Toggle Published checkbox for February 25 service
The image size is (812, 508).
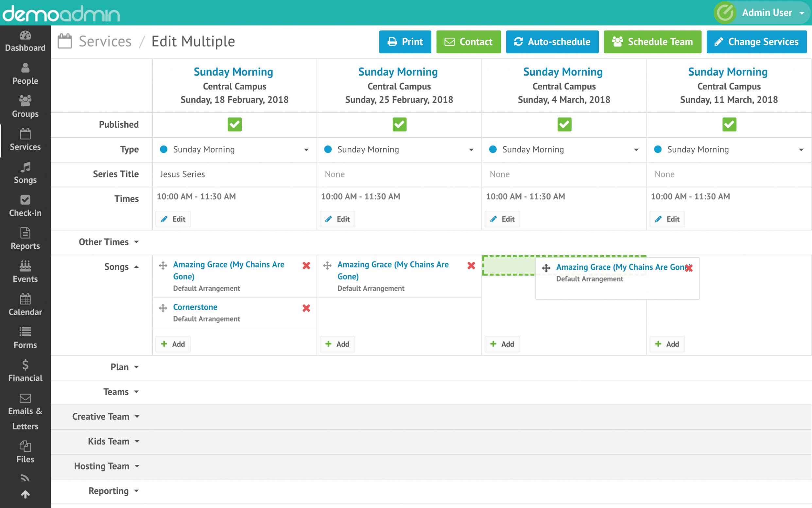399,124
